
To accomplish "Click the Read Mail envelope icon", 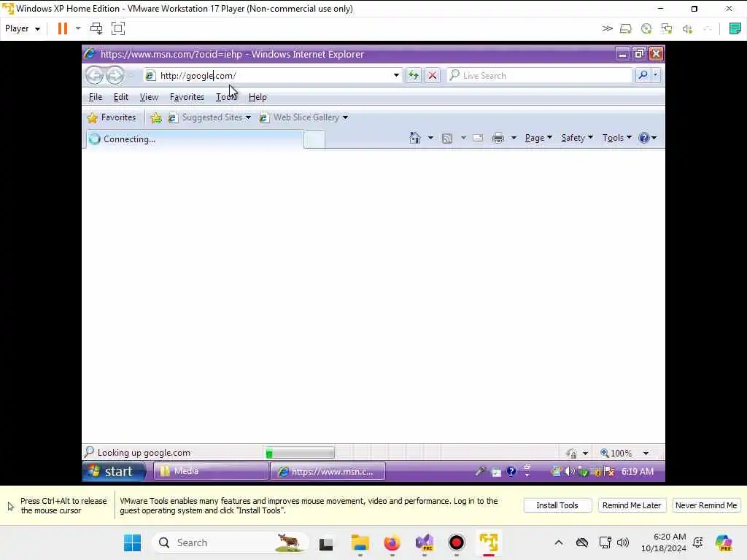I will click(x=478, y=138).
